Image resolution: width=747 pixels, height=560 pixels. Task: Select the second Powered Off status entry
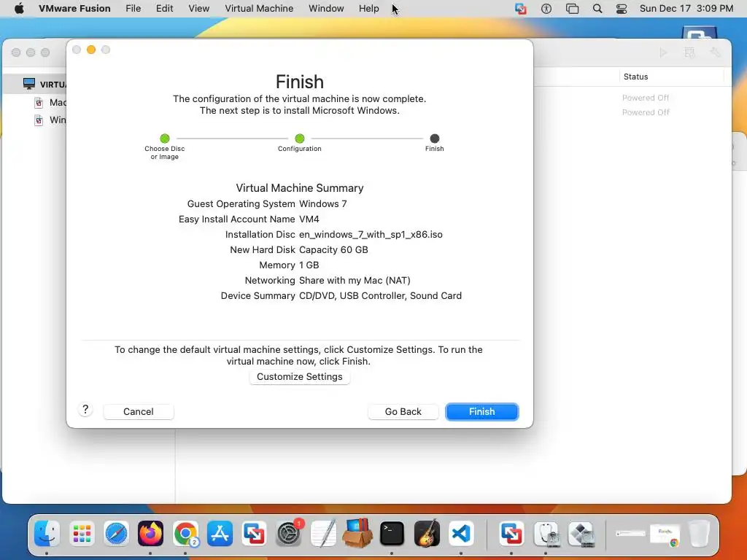[646, 112]
